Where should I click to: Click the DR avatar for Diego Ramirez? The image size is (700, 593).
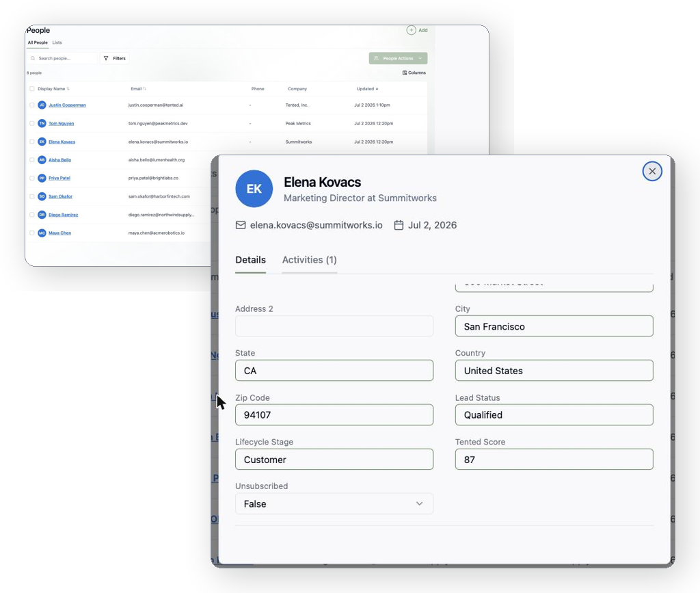point(42,215)
